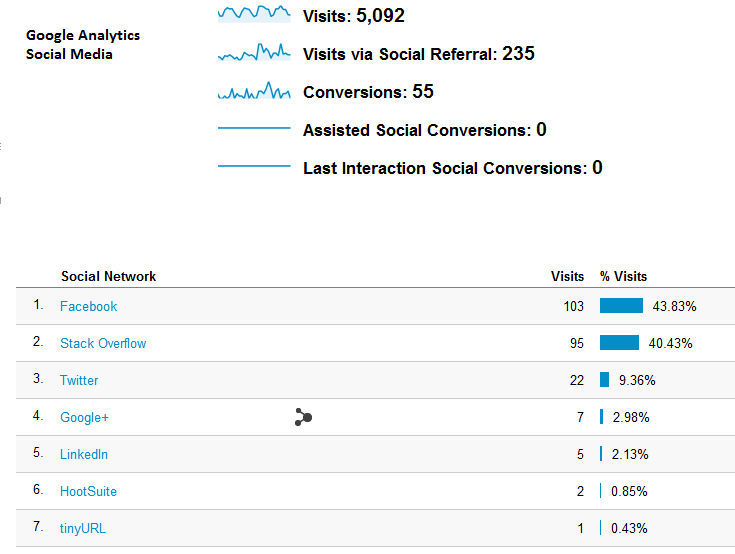This screenshot has width=735, height=554.
Task: Click the Visits column header
Action: 567,277
